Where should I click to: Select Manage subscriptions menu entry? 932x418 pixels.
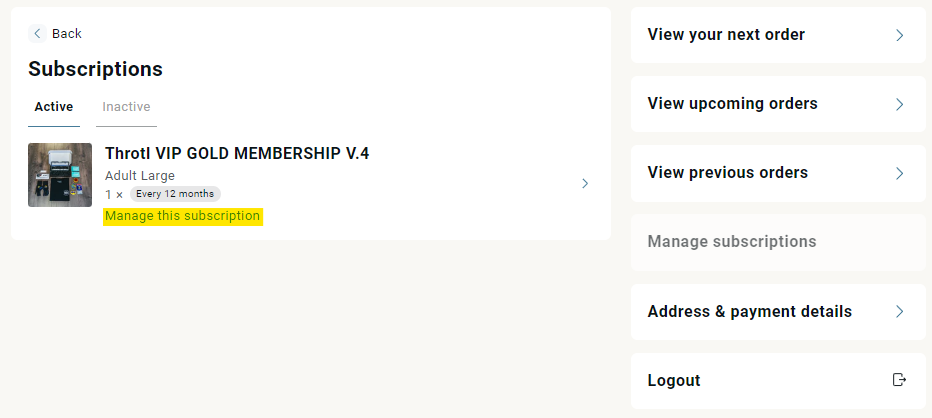click(x=778, y=242)
